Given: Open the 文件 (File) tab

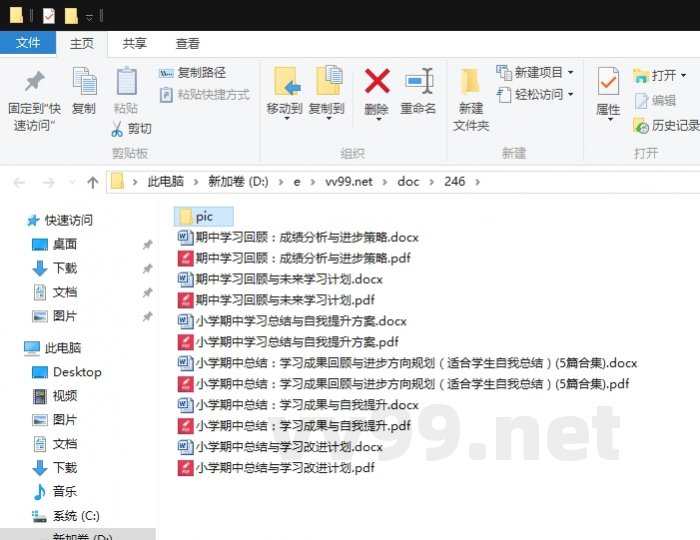Looking at the screenshot, I should pos(28,43).
